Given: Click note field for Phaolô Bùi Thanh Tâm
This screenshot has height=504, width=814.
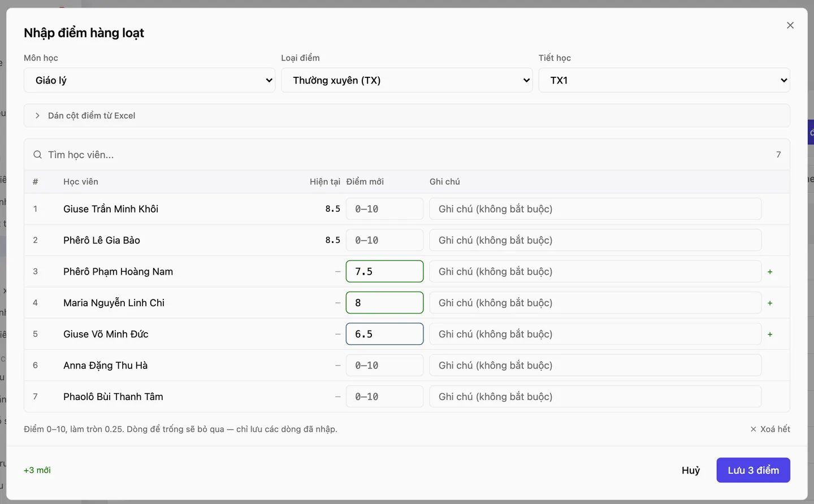Looking at the screenshot, I should [595, 397].
